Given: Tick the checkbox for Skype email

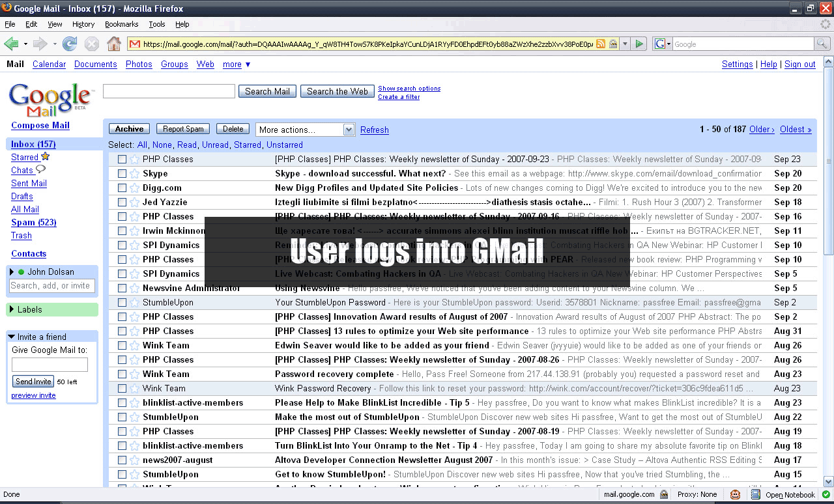Looking at the screenshot, I should pos(122,174).
